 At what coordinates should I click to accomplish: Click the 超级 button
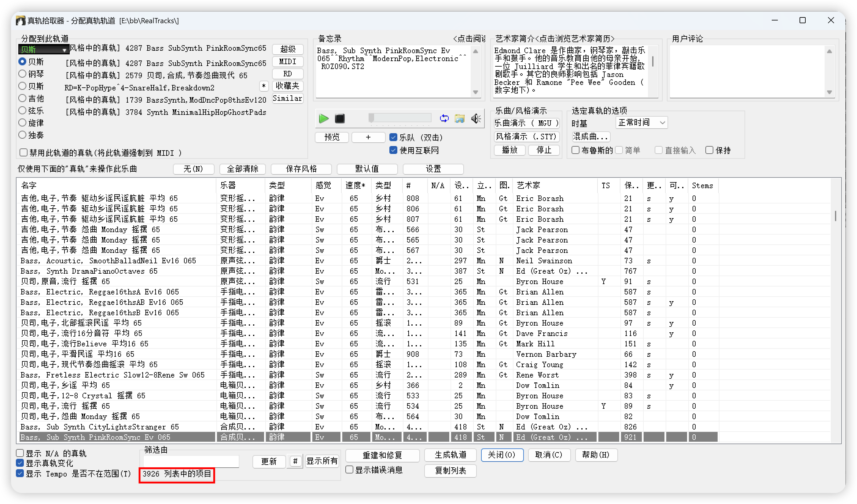(x=288, y=49)
